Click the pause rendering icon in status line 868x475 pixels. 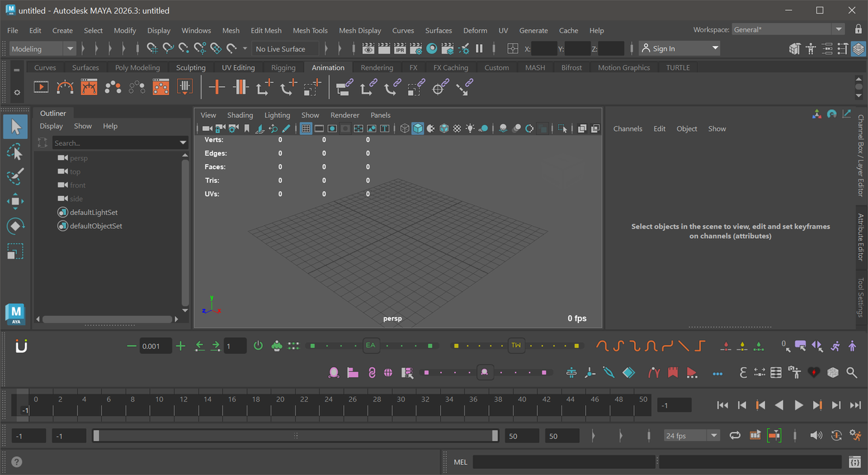pyautogui.click(x=479, y=49)
